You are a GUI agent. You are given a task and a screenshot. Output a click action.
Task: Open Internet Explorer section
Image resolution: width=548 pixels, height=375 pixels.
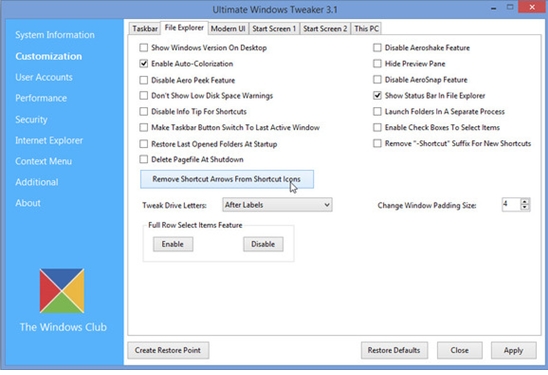[x=49, y=140]
